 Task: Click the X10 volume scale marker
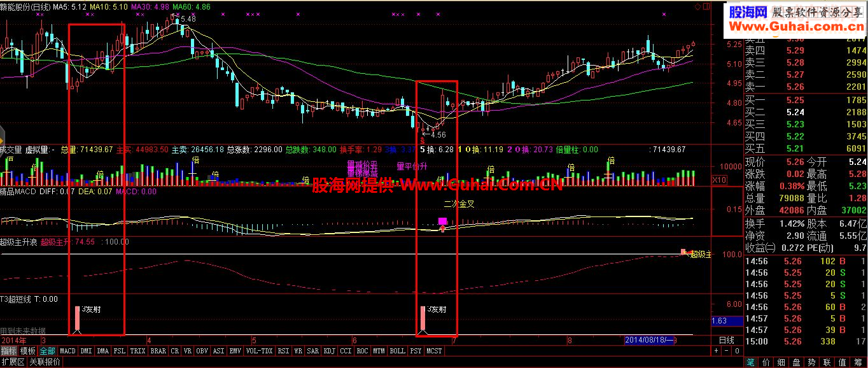pos(718,180)
